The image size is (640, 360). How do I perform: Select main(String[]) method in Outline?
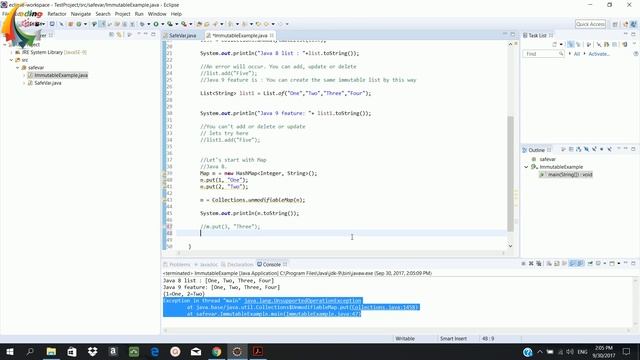(x=566, y=175)
